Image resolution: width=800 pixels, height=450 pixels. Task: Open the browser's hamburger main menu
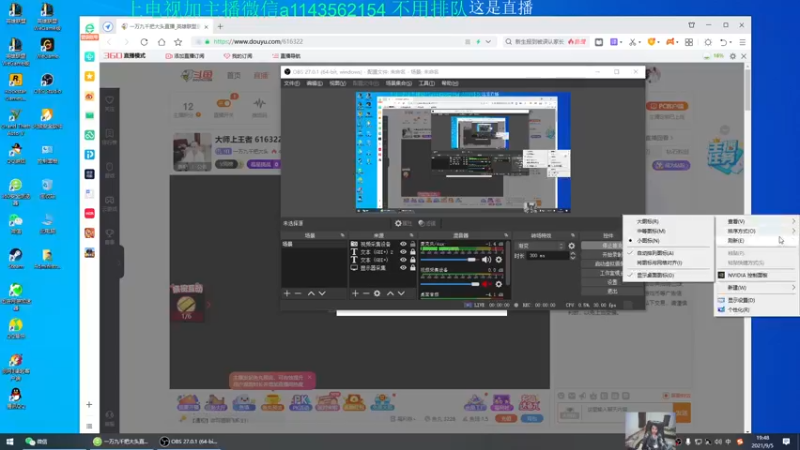[x=742, y=42]
